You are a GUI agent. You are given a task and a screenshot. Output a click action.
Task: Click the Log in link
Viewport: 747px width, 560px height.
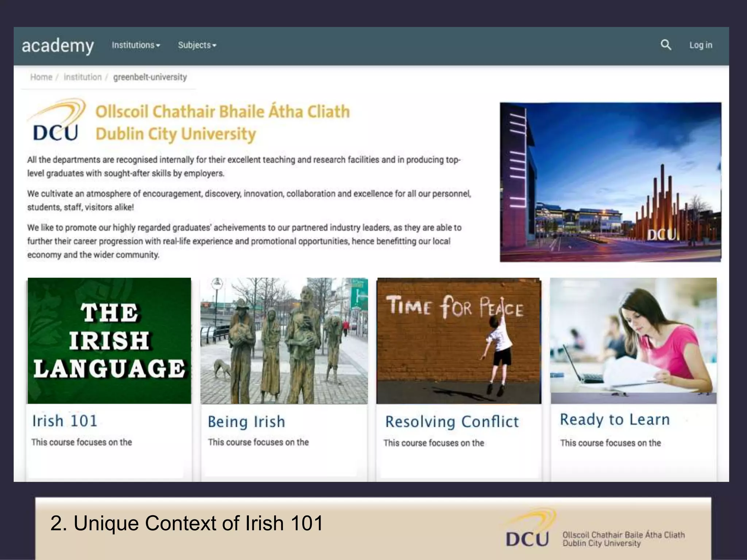tap(700, 45)
